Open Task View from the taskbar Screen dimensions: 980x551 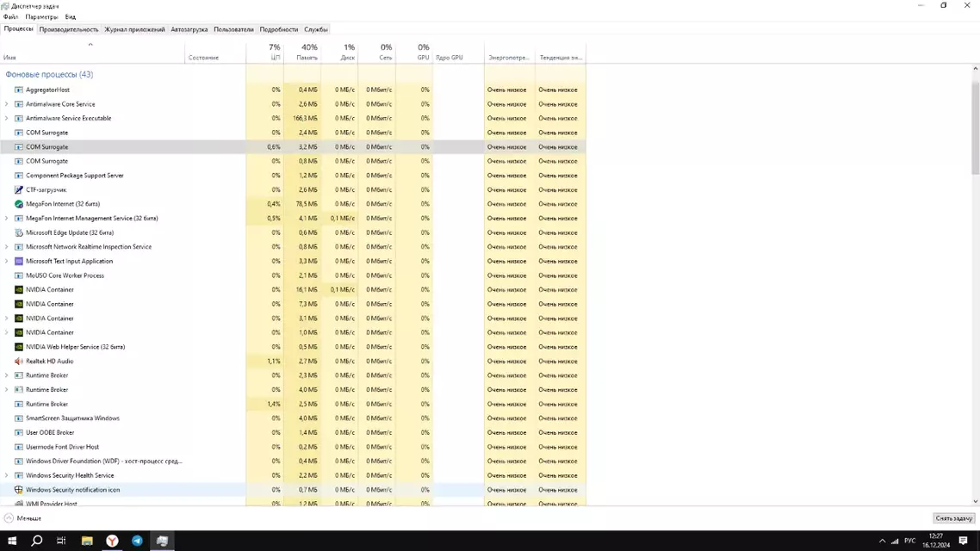61,541
